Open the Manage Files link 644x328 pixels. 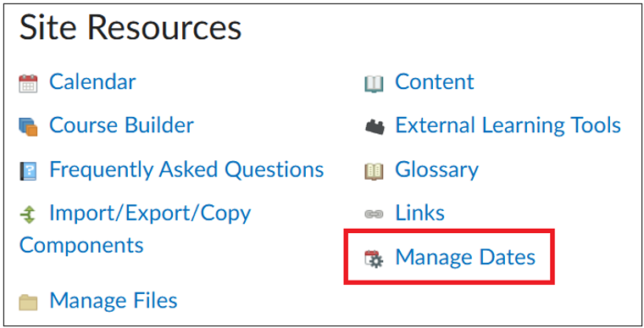[114, 301]
